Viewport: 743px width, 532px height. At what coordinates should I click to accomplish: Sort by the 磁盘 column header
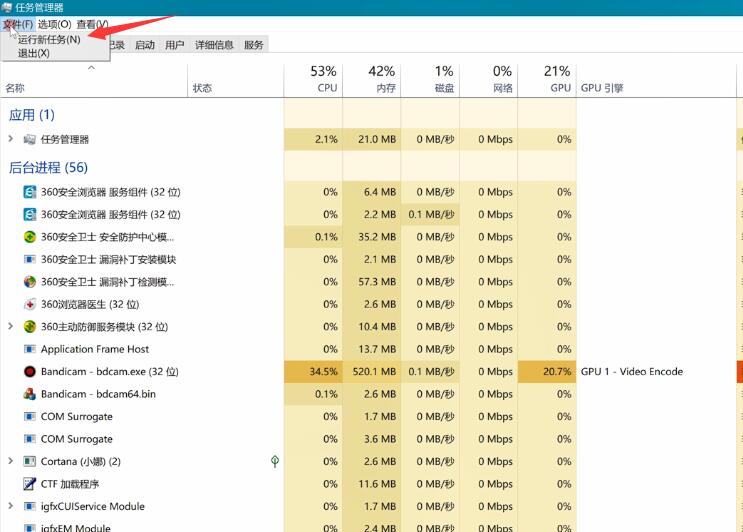point(430,80)
